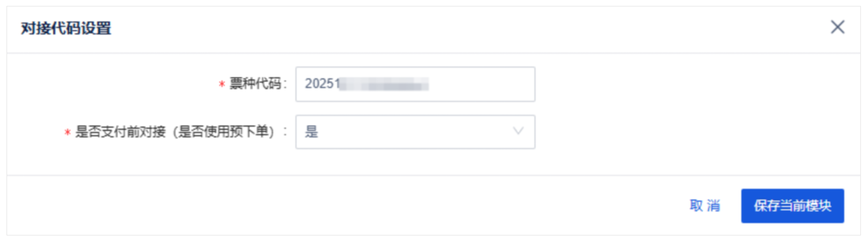
Task: Save with the 保存当前模块 button
Action: (792, 206)
